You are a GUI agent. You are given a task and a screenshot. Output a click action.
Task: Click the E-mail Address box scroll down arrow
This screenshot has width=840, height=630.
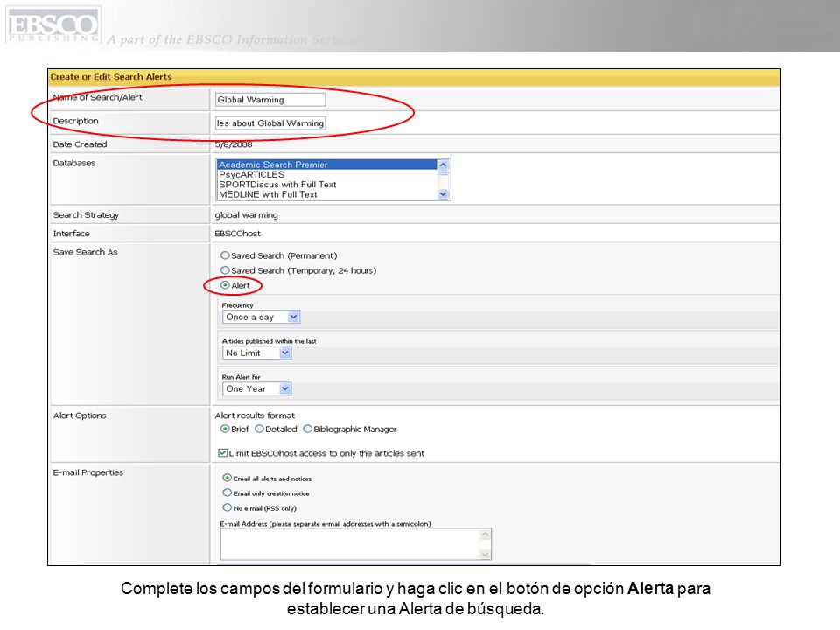(485, 555)
